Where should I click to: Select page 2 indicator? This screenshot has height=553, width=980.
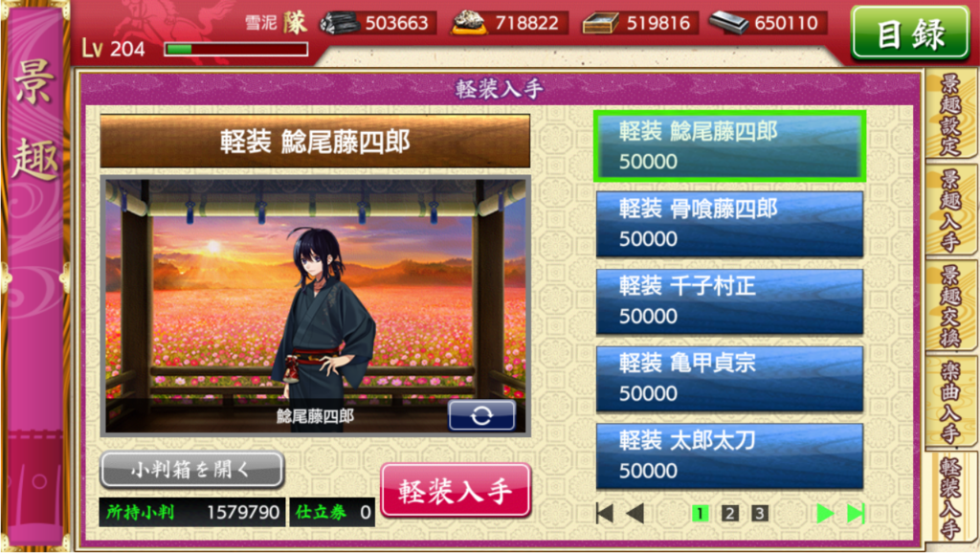[729, 513]
